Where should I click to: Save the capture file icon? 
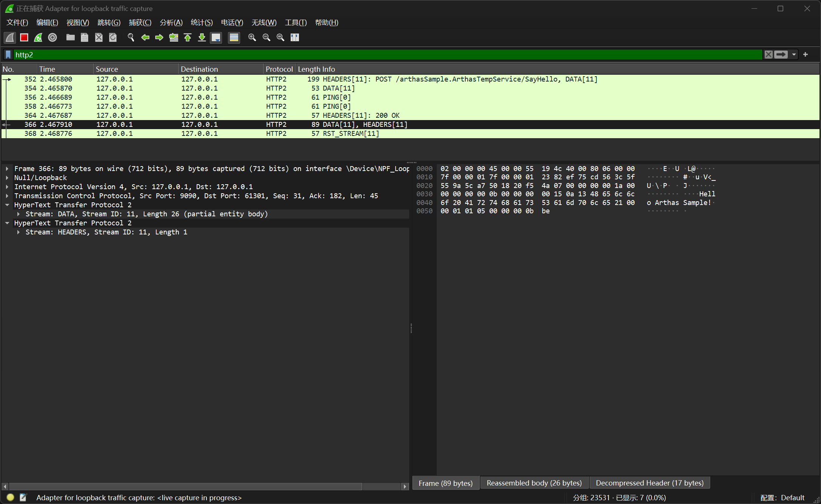(85, 37)
